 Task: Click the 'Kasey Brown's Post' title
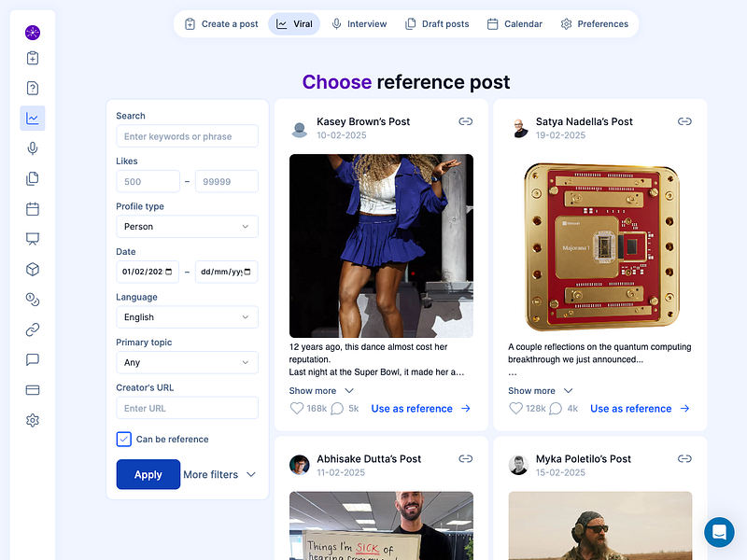click(363, 121)
